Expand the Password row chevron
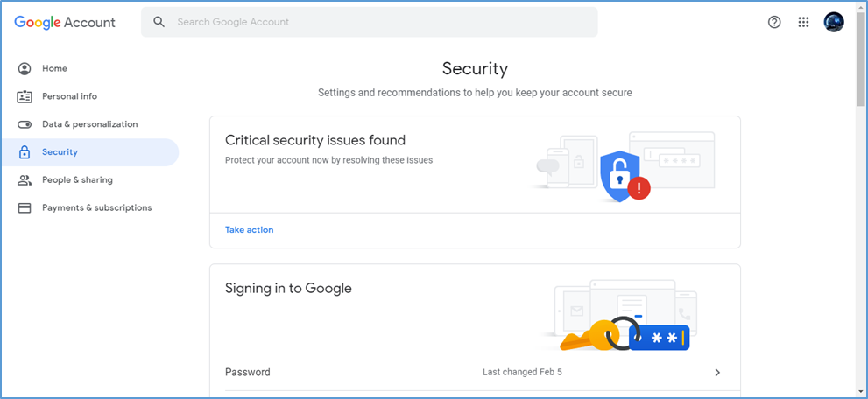 pyautogui.click(x=717, y=373)
